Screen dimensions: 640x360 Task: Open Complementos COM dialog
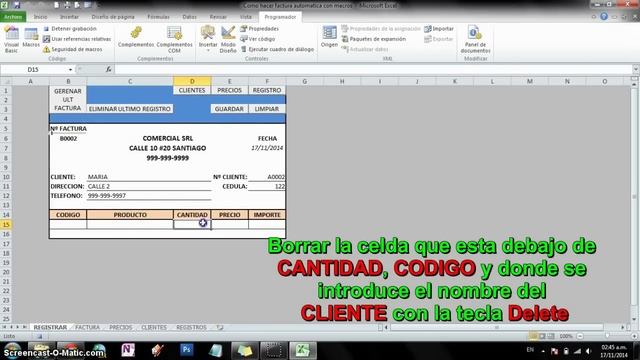pos(174,39)
